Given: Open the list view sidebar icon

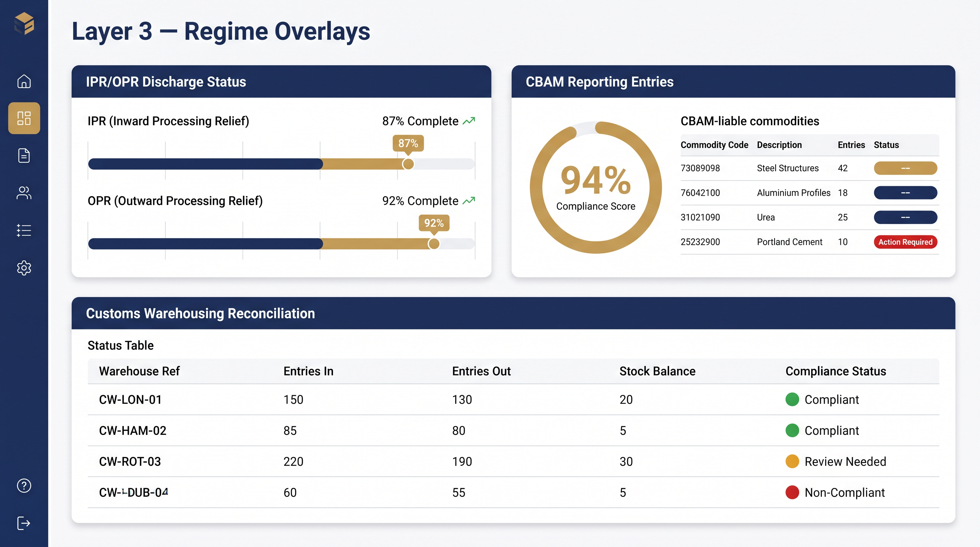Looking at the screenshot, I should pos(24,230).
